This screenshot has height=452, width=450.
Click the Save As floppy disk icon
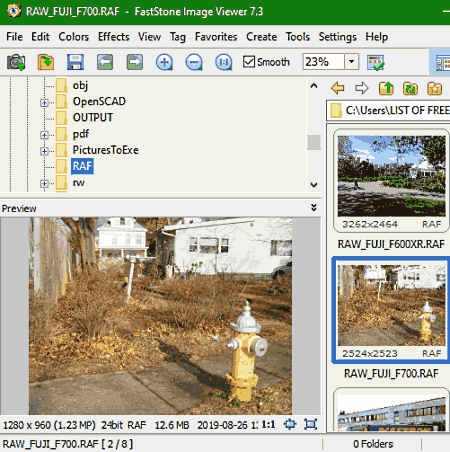75,62
